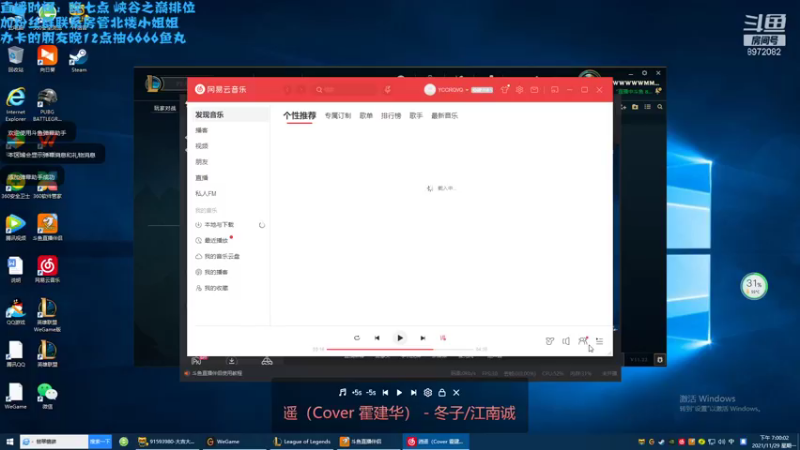Play the song in NetEase Cloud Music player bar
800x450 pixels.
400,338
